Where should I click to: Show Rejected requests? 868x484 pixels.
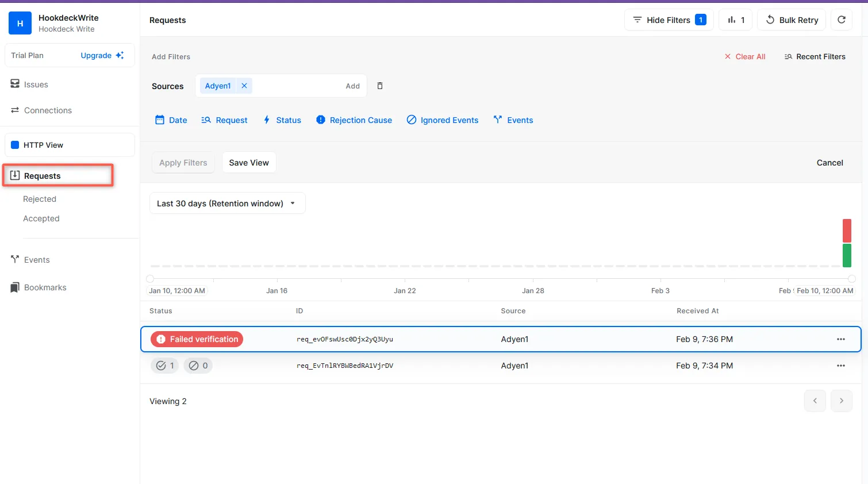click(x=40, y=199)
